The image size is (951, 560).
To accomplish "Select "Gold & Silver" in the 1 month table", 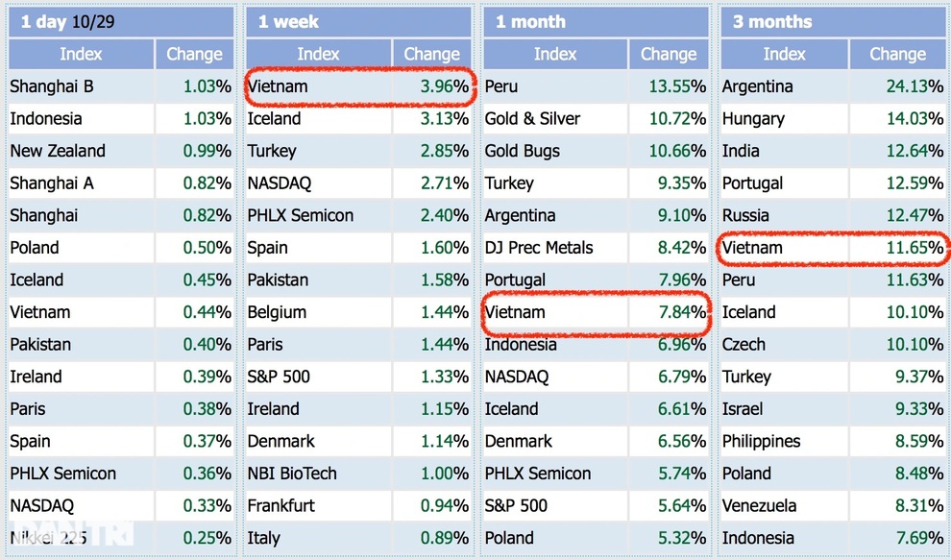I will click(532, 118).
